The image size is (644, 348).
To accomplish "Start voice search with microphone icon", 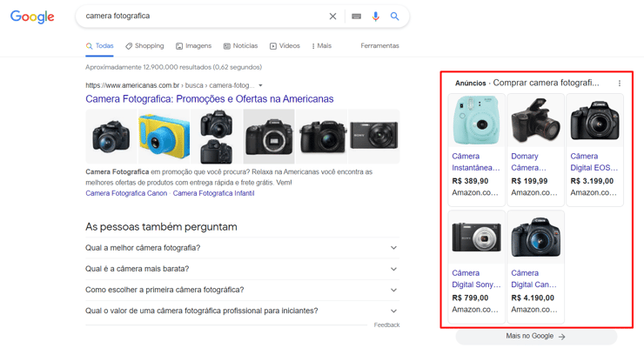I will point(375,16).
